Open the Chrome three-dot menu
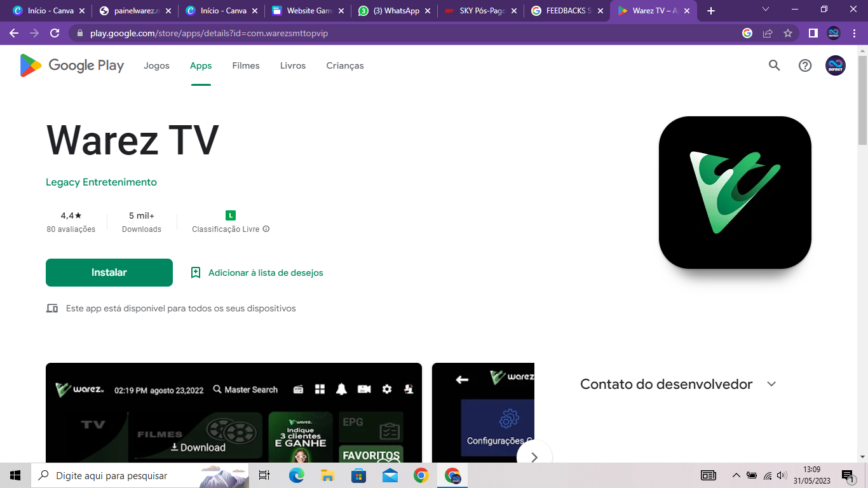 (855, 33)
